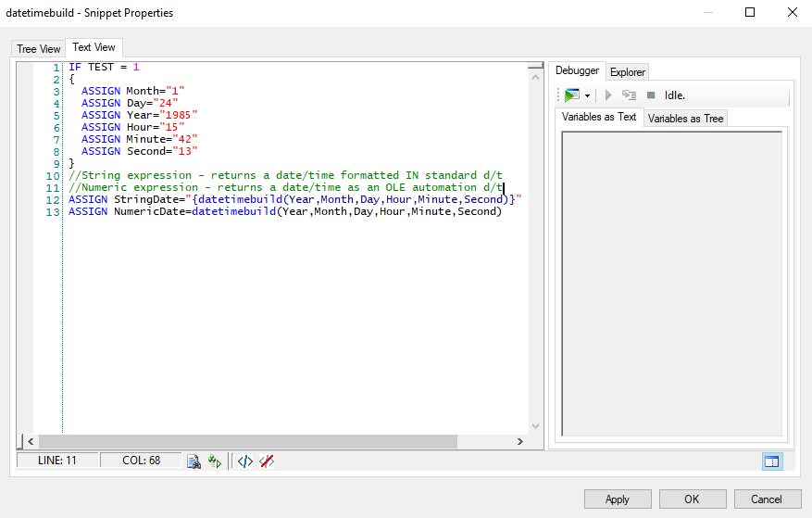Click the ASSIGN Month="1" line
The height and width of the screenshot is (518, 812).
pos(132,91)
